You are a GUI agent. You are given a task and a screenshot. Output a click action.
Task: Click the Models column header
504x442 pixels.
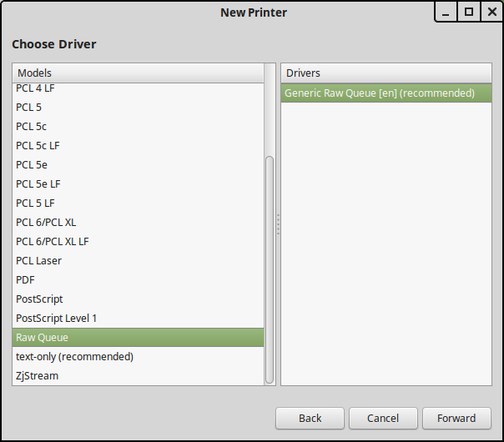tap(138, 73)
